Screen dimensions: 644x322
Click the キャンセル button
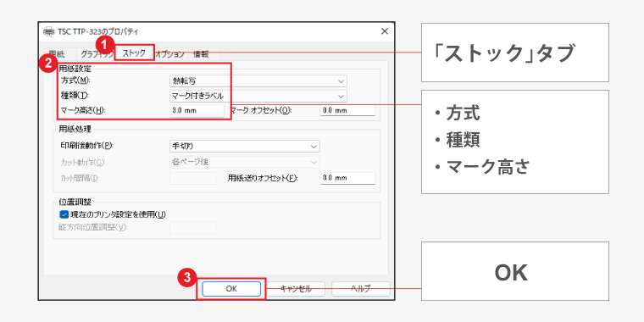296,289
